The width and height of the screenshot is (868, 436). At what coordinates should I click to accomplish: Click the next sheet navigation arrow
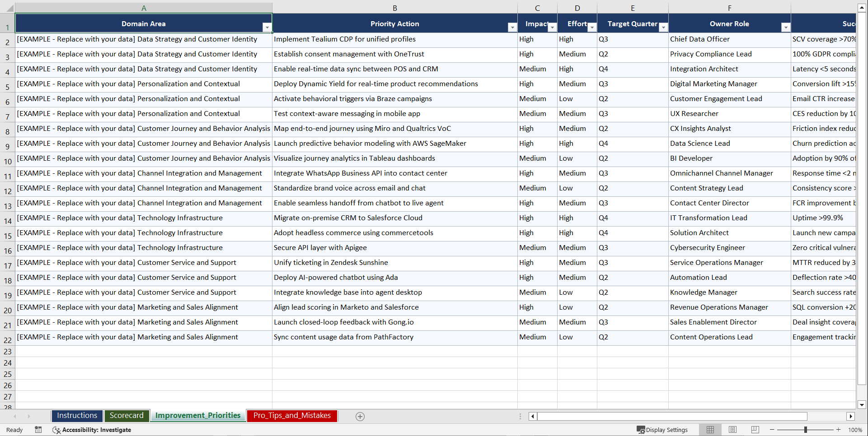click(x=29, y=416)
